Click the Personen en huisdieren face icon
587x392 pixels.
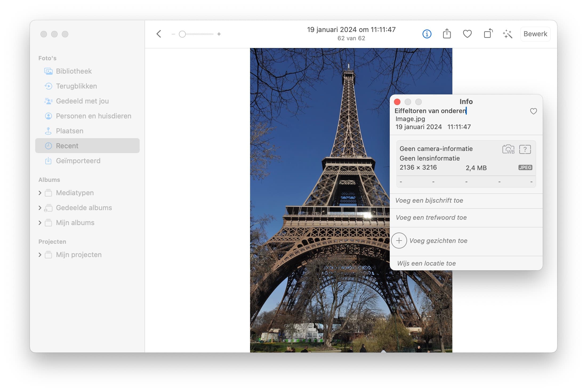[x=48, y=116]
